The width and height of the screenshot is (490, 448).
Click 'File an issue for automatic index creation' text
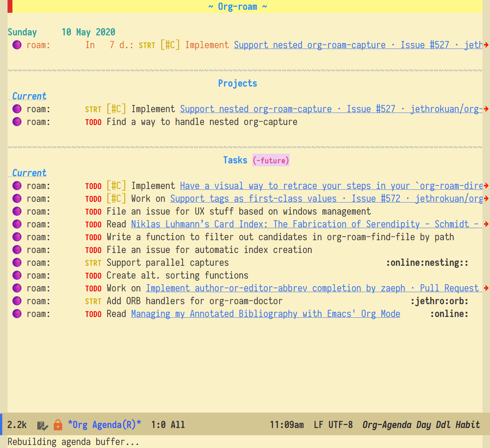pos(209,250)
